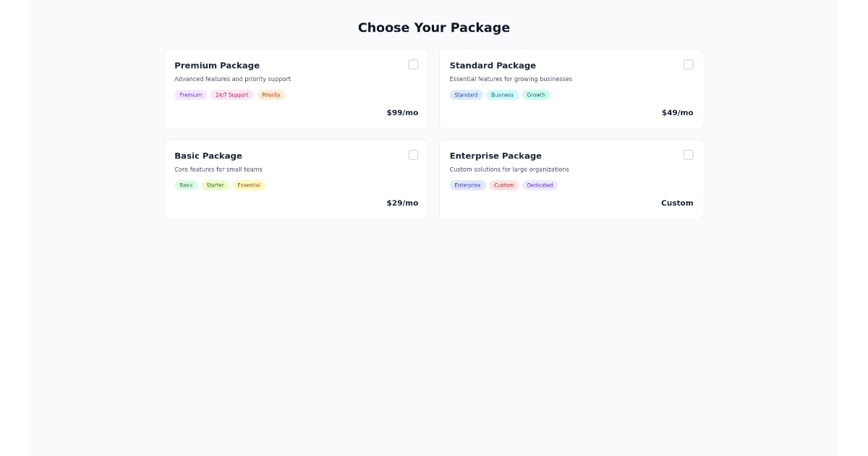Select the Enterprise Package checkbox
868x456 pixels.
(688, 155)
